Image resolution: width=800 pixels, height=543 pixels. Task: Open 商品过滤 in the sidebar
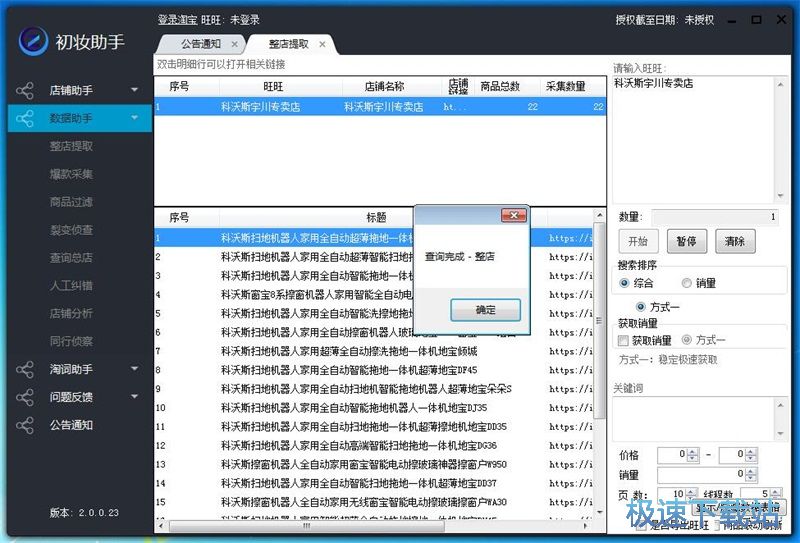[71, 202]
